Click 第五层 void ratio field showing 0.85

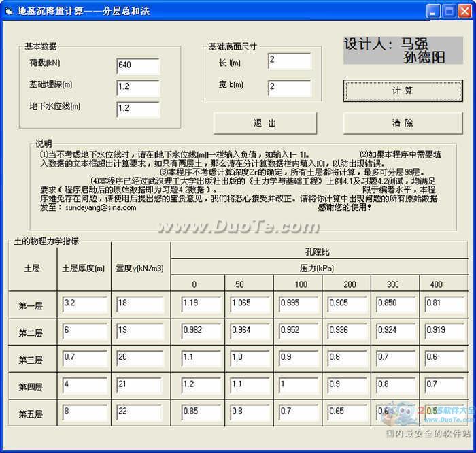tap(201, 413)
